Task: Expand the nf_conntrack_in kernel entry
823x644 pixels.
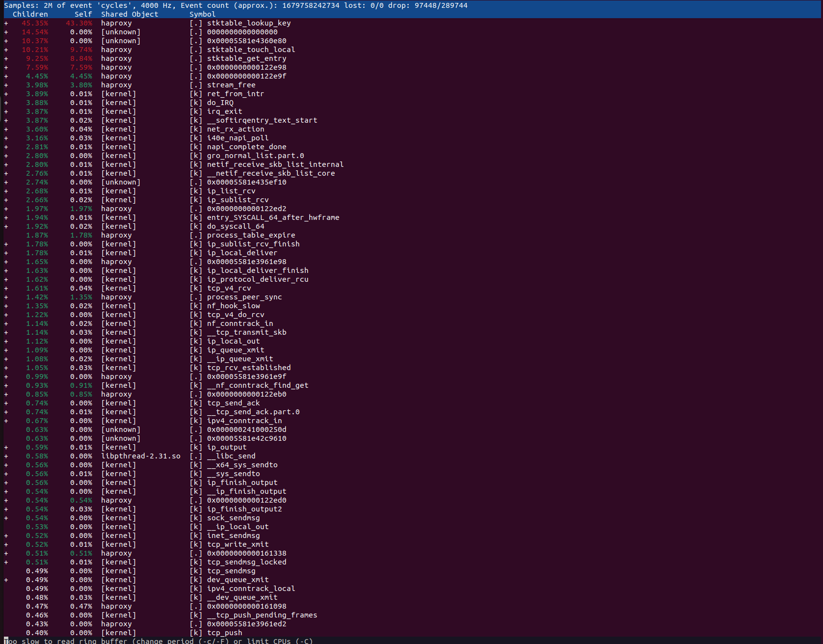Action: click(x=5, y=323)
